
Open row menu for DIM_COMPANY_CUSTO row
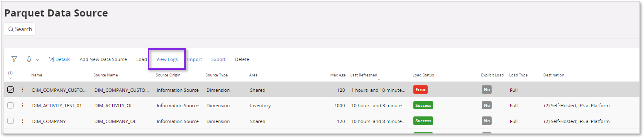tap(23, 90)
